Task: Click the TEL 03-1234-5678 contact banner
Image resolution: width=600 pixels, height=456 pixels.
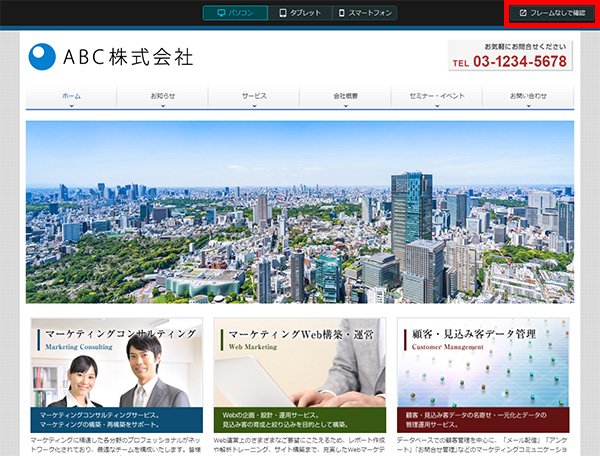Action: 510,56
